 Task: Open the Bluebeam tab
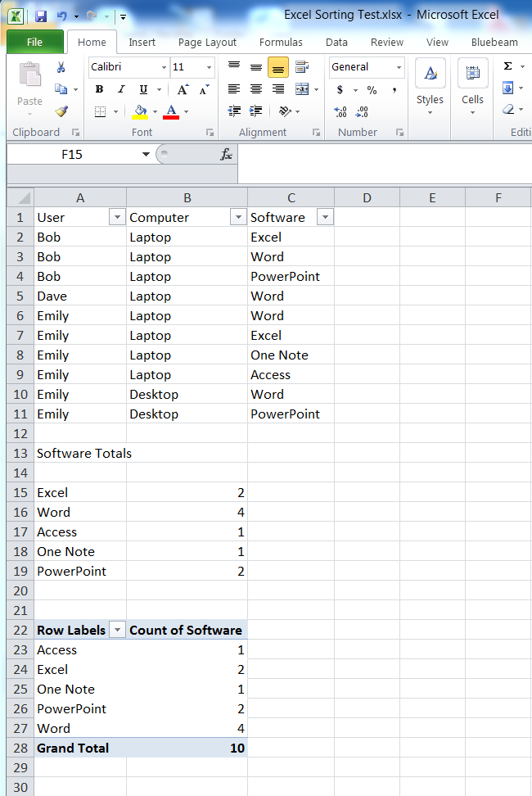pyautogui.click(x=494, y=42)
